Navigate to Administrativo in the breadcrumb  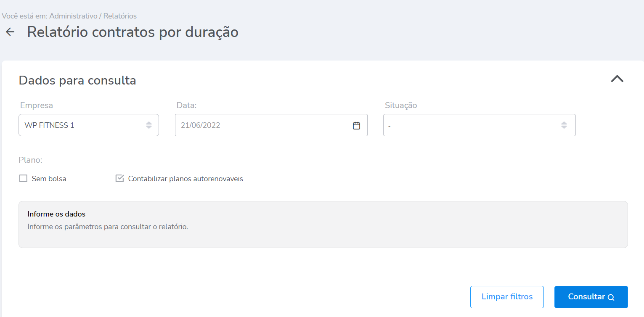[74, 16]
